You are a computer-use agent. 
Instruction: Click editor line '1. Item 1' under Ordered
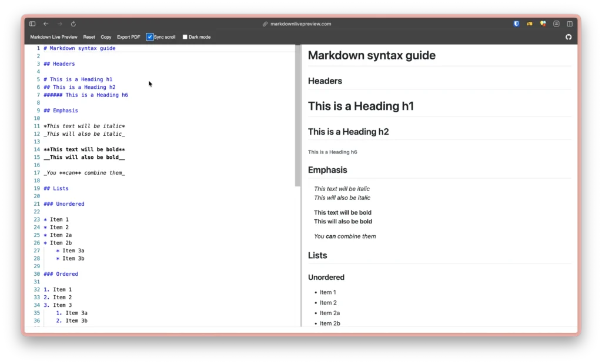pos(58,289)
